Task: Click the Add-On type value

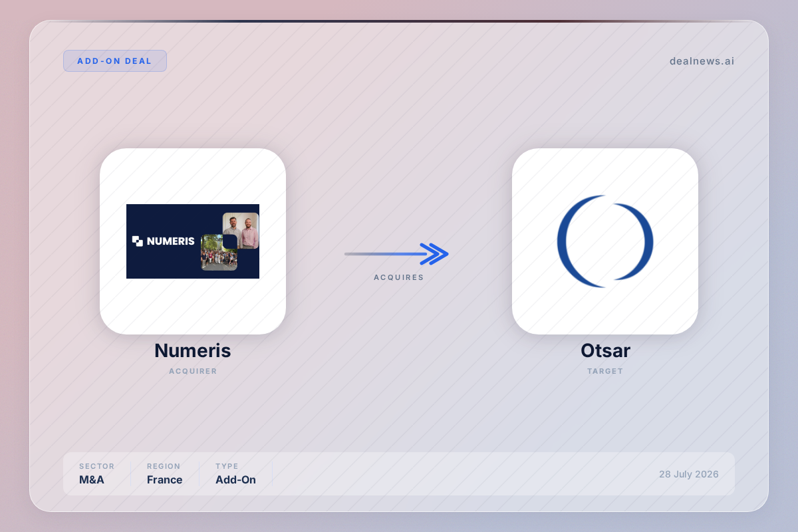Action: click(235, 479)
